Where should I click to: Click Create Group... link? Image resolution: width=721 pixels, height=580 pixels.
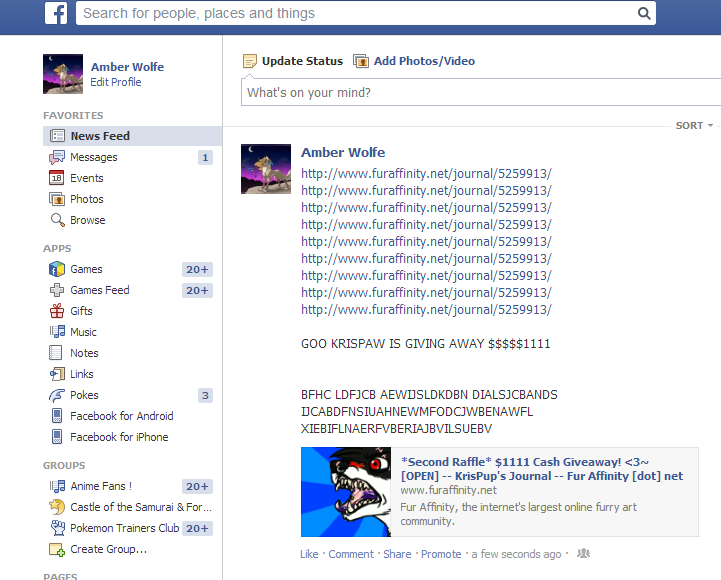pyautogui.click(x=109, y=549)
